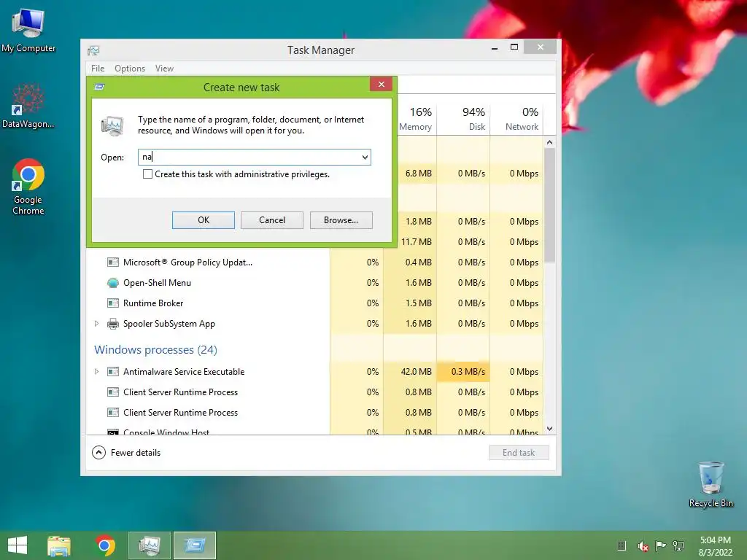747x560 pixels.
Task: Select the Open-Shell Menu process row
Action: point(315,283)
